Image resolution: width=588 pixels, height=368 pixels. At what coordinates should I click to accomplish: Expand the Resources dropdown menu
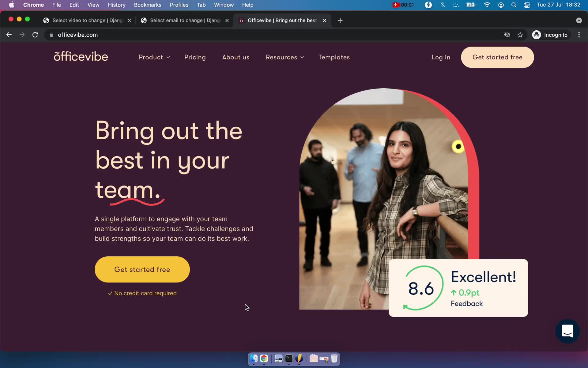coord(285,57)
